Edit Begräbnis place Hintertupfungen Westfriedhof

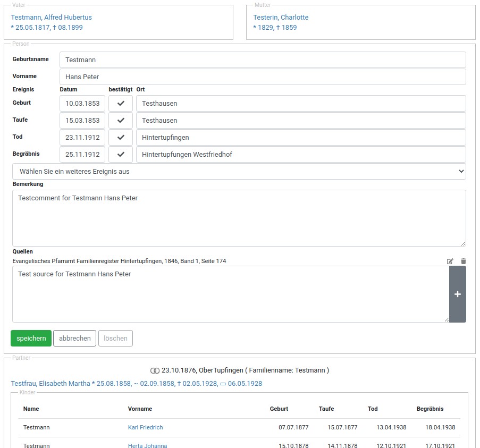click(301, 154)
